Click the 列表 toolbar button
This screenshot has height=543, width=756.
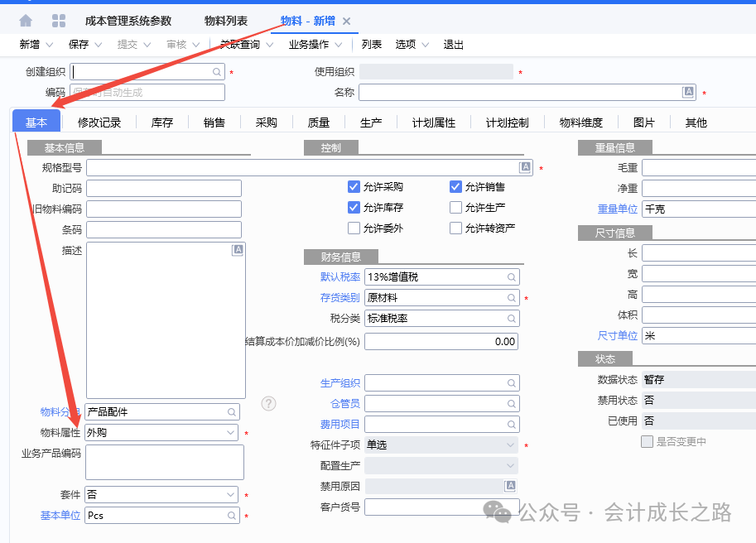pyautogui.click(x=372, y=45)
